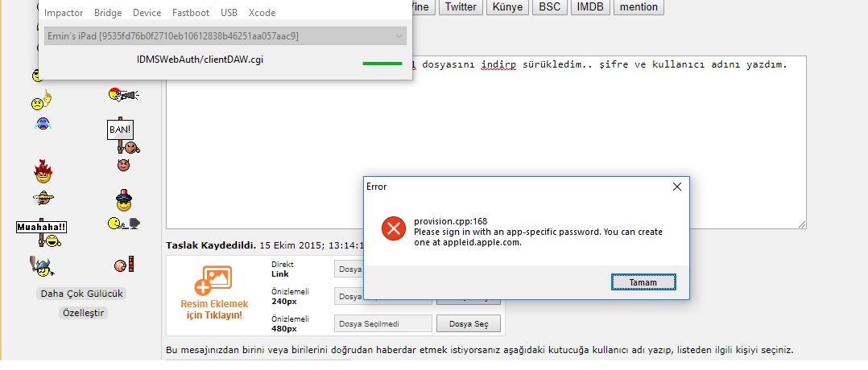Click the IMDB button
Screen dimensions: 868x370
(x=590, y=7)
